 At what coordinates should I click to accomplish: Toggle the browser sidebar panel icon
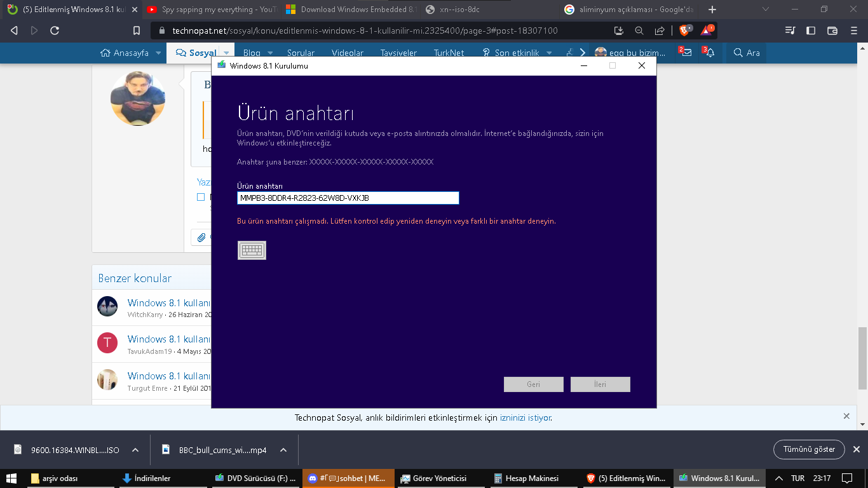coord(811,30)
